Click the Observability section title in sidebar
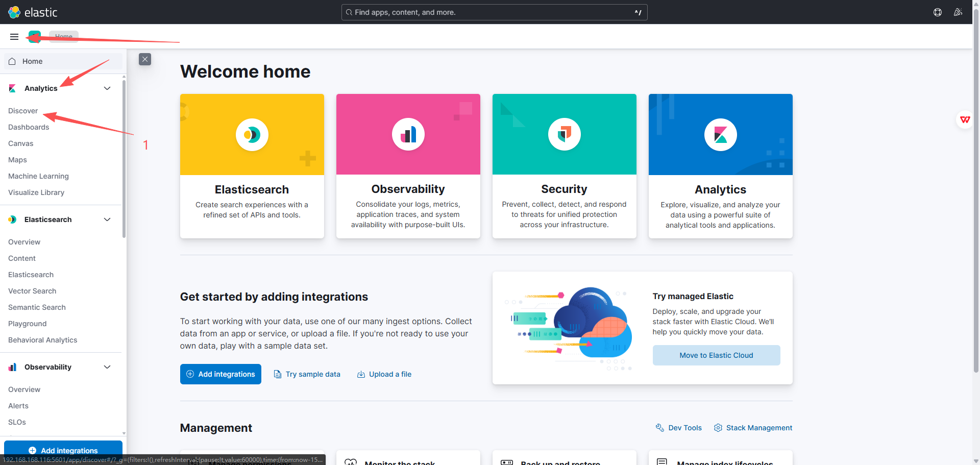This screenshot has height=465, width=980. tap(48, 367)
